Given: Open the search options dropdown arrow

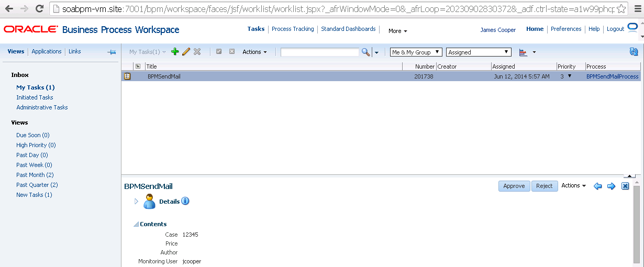Looking at the screenshot, I should pyautogui.click(x=376, y=52).
